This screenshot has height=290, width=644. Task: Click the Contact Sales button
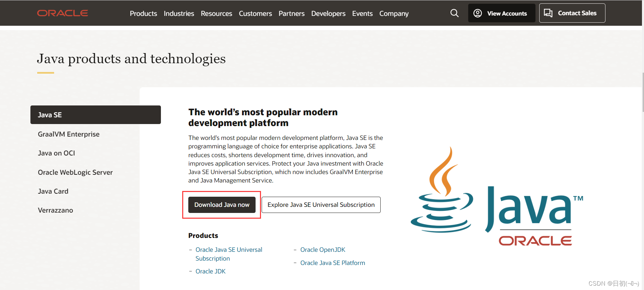point(572,13)
